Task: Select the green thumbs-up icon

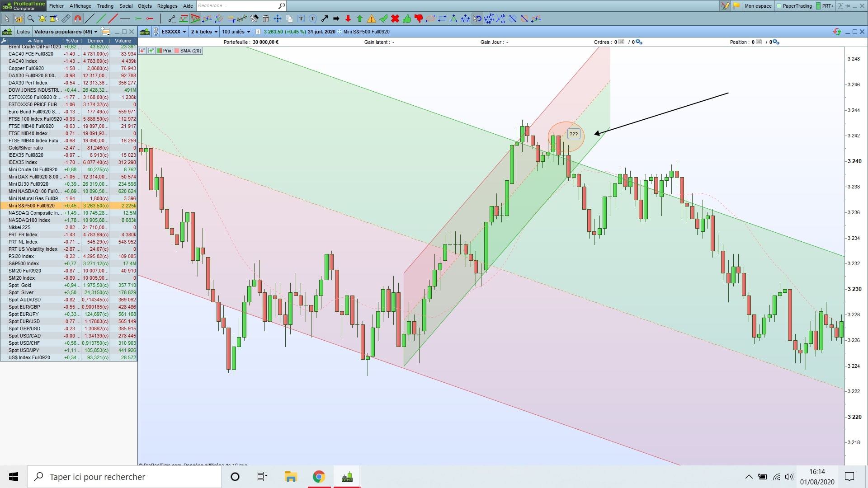Action: pyautogui.click(x=407, y=19)
